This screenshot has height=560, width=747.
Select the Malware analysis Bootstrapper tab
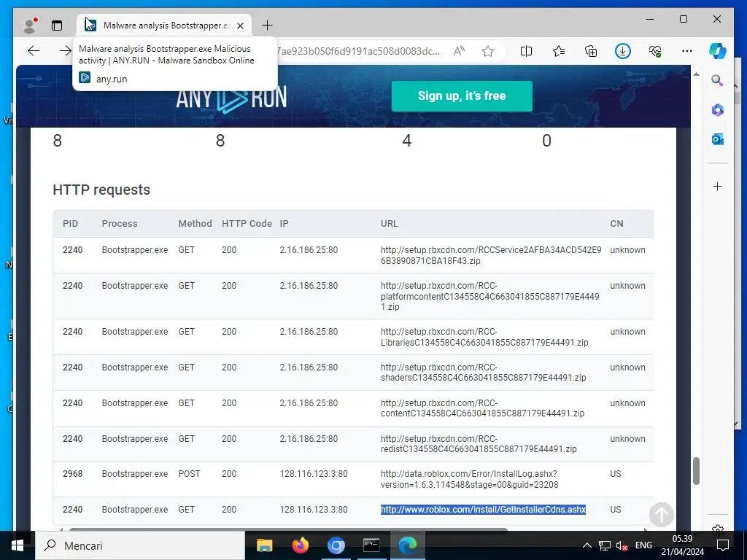166,26
